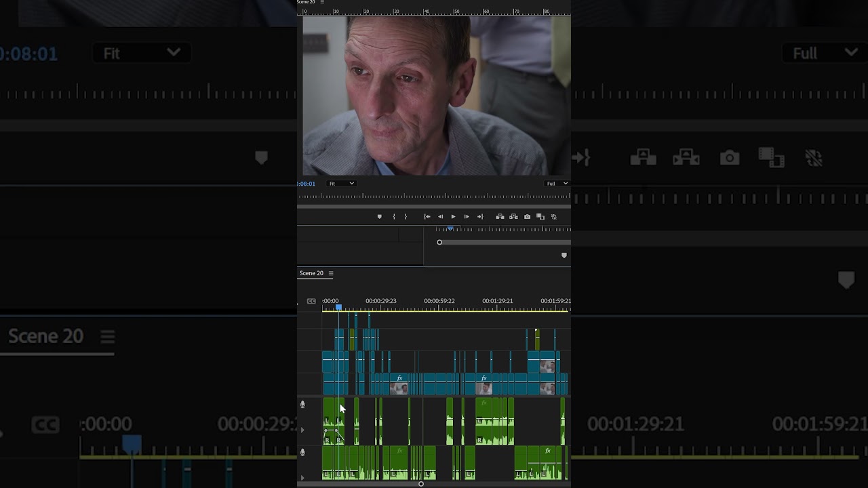868x488 pixels.
Task: Jump to the Out point with Go to Out
Action: [480, 217]
